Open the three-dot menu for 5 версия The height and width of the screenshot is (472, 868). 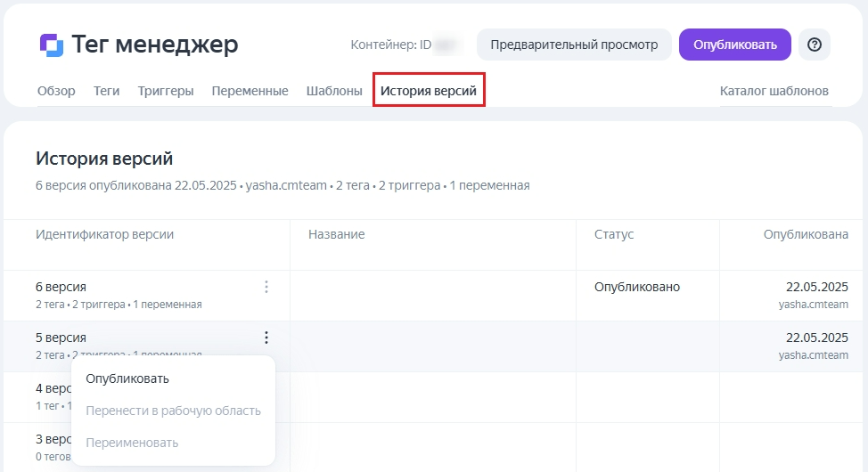266,338
